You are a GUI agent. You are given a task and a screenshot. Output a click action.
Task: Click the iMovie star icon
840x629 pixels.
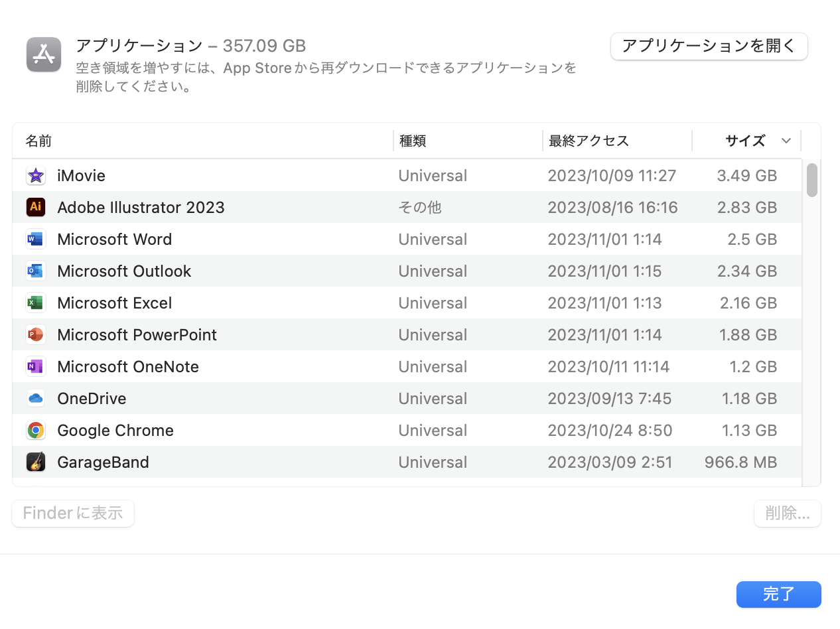tap(36, 176)
